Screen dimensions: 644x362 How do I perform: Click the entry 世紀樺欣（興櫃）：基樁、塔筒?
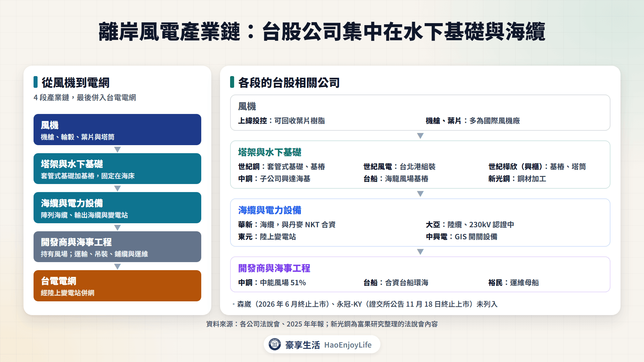pos(537,167)
